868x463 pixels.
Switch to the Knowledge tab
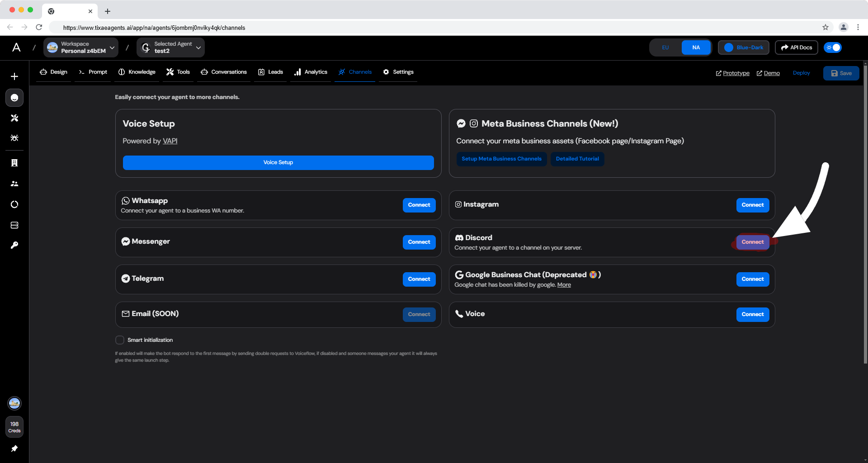pyautogui.click(x=137, y=72)
